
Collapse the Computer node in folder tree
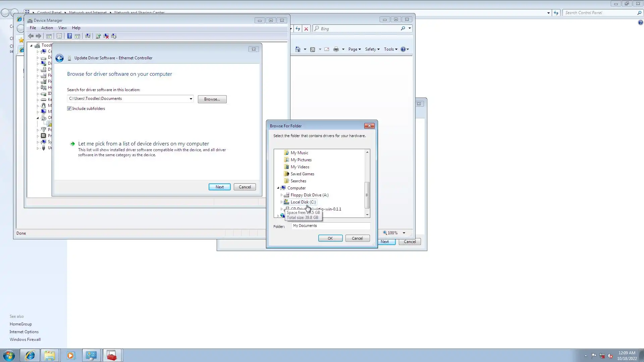pyautogui.click(x=278, y=188)
